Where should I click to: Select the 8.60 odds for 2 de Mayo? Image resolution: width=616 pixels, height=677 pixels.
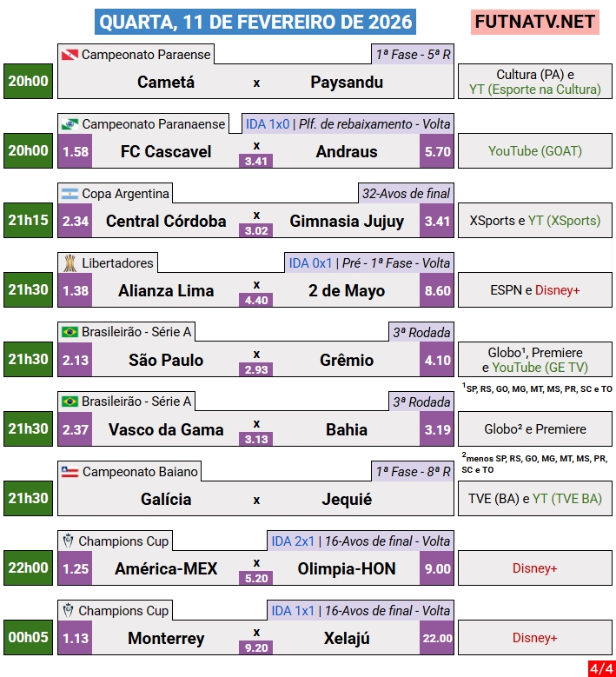point(438,290)
